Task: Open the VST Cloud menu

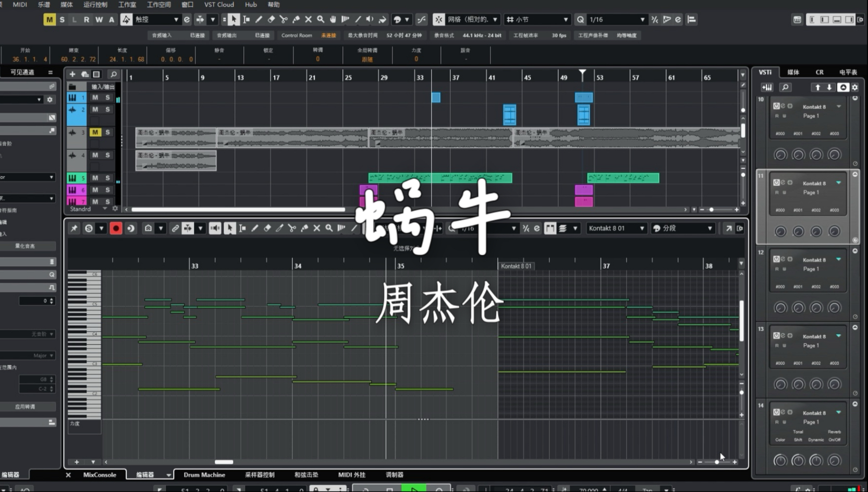Action: [x=219, y=5]
